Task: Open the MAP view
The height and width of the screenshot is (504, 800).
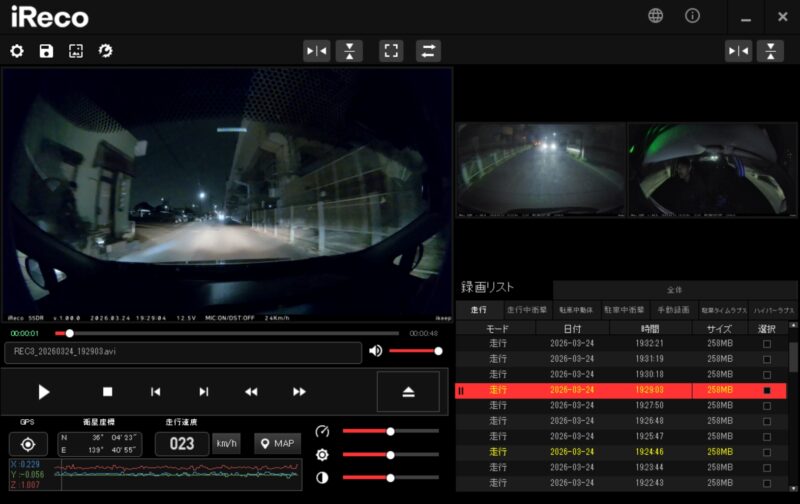Action: point(278,444)
